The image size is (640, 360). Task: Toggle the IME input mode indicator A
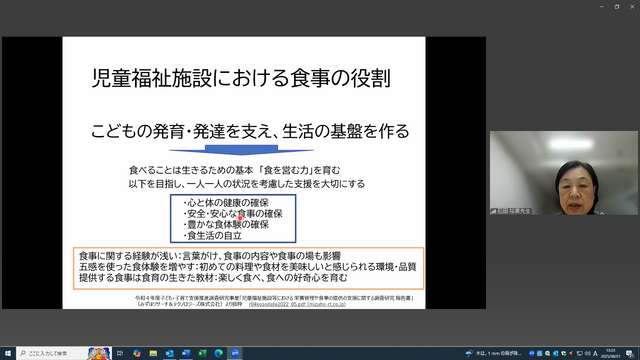coord(595,353)
